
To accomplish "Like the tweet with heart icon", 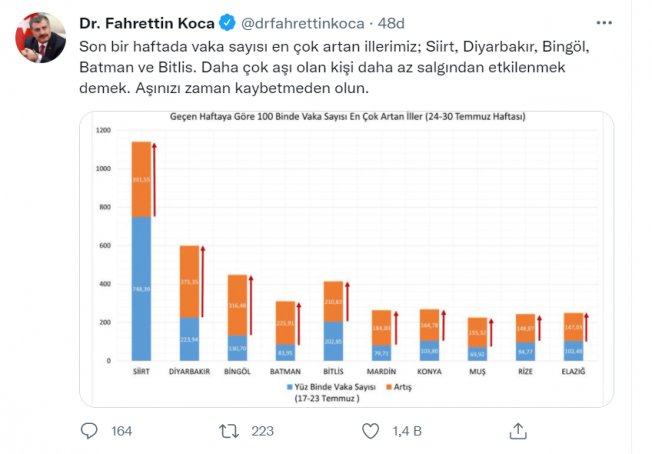I will click(370, 431).
